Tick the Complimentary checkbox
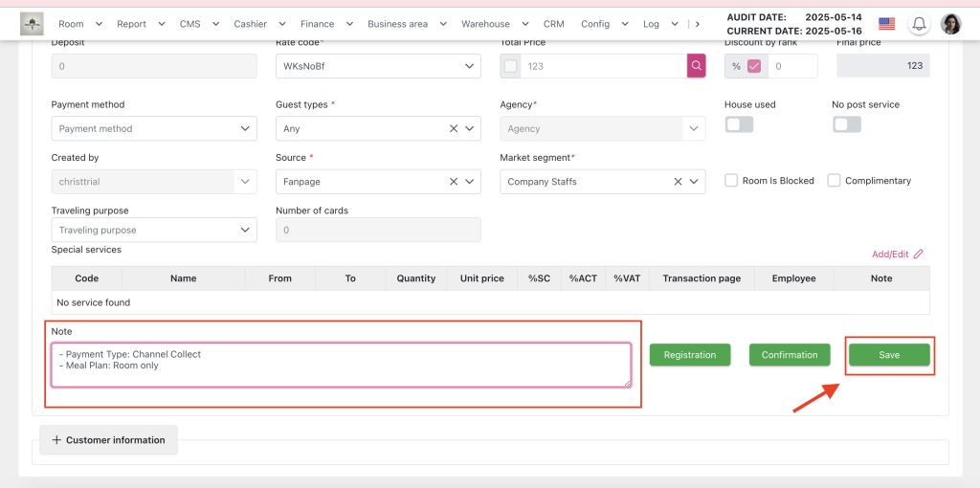The width and height of the screenshot is (980, 488). click(834, 181)
